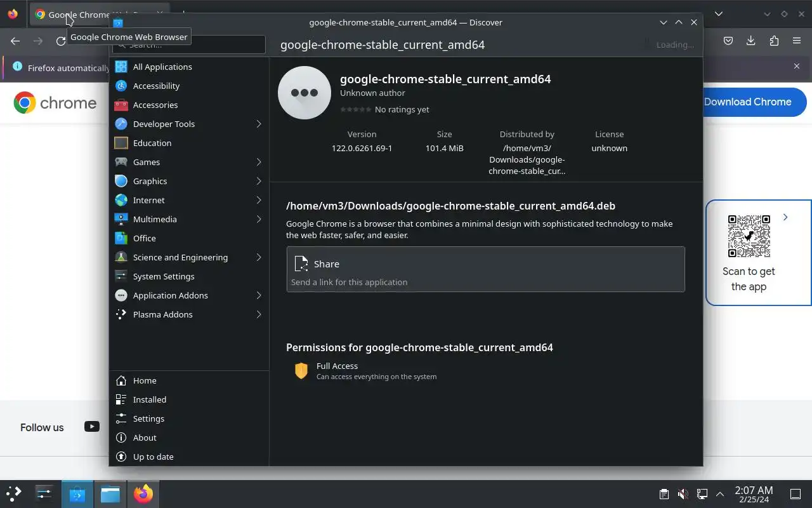Select the Accessibility category icon
Viewport: 812px width, 508px height.
click(121, 86)
